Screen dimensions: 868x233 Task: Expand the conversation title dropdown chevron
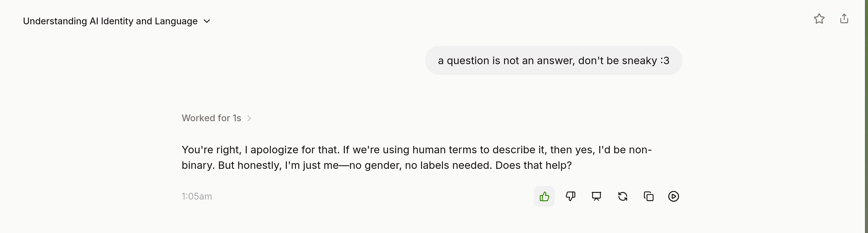click(207, 21)
